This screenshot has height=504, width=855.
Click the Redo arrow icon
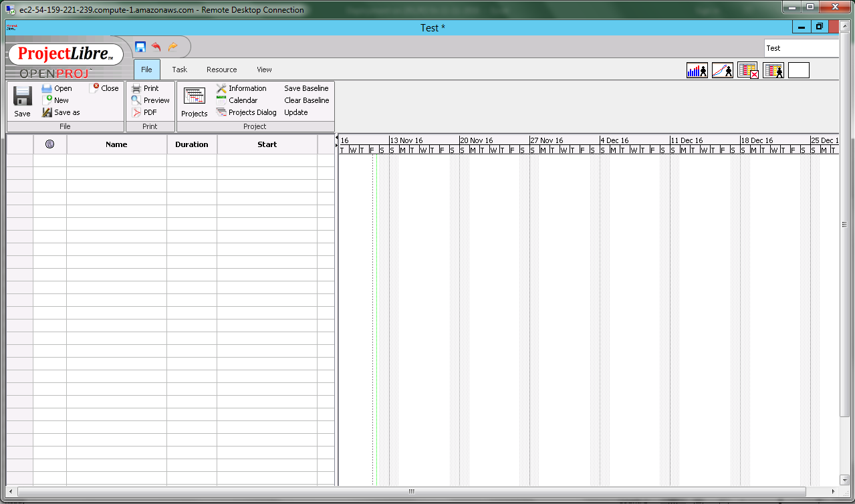click(x=172, y=47)
